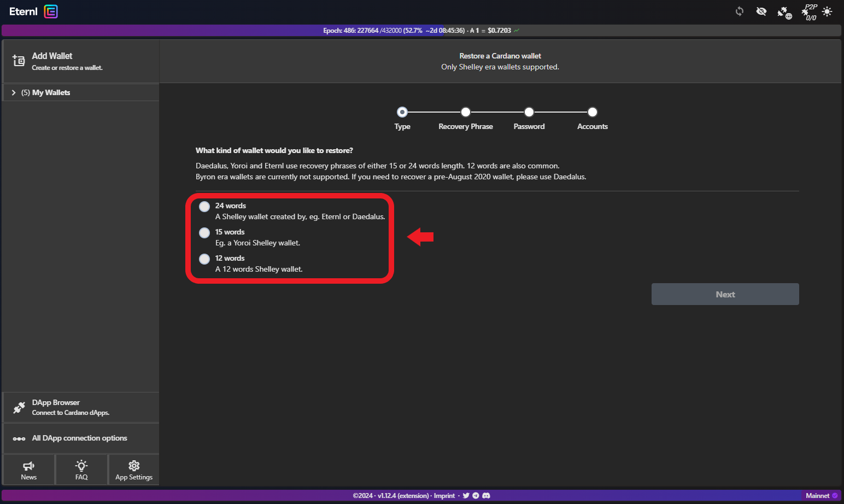844x504 pixels.
Task: Click the '24 words' option label
Action: [231, 206]
